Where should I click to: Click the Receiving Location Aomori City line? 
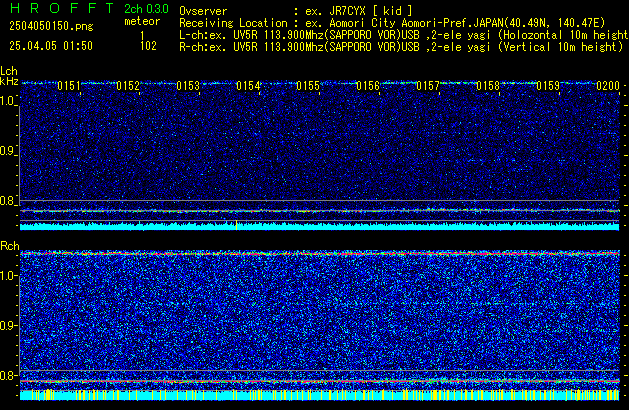[392, 23]
